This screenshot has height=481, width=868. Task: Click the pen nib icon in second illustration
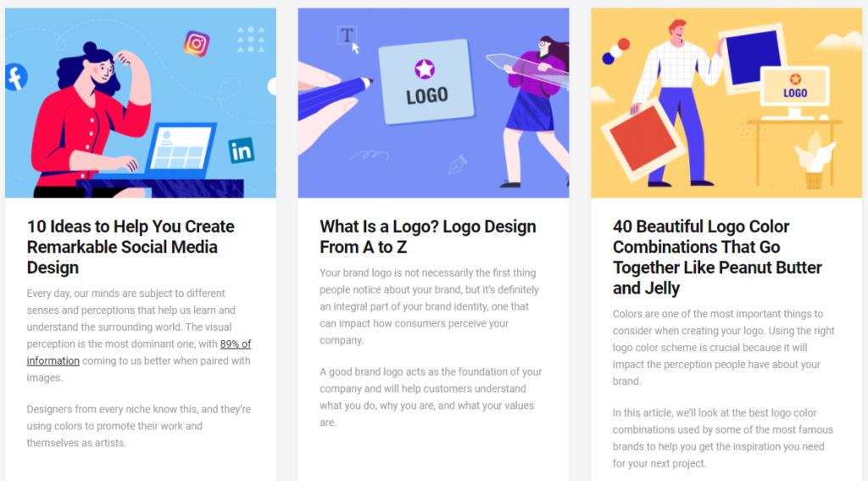(x=458, y=165)
